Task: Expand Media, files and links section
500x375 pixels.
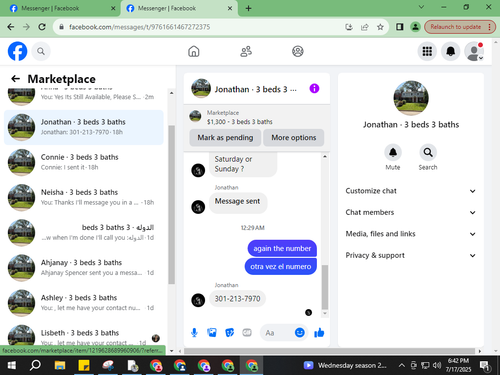Action: click(411, 234)
